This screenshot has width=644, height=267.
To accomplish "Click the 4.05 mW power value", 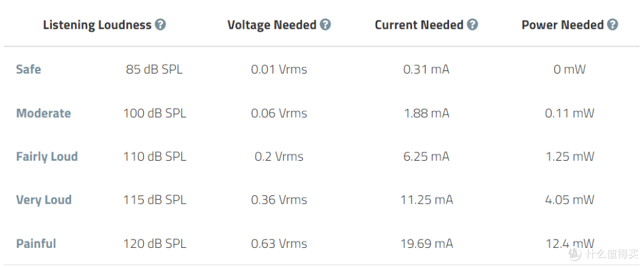I will 569,200.
